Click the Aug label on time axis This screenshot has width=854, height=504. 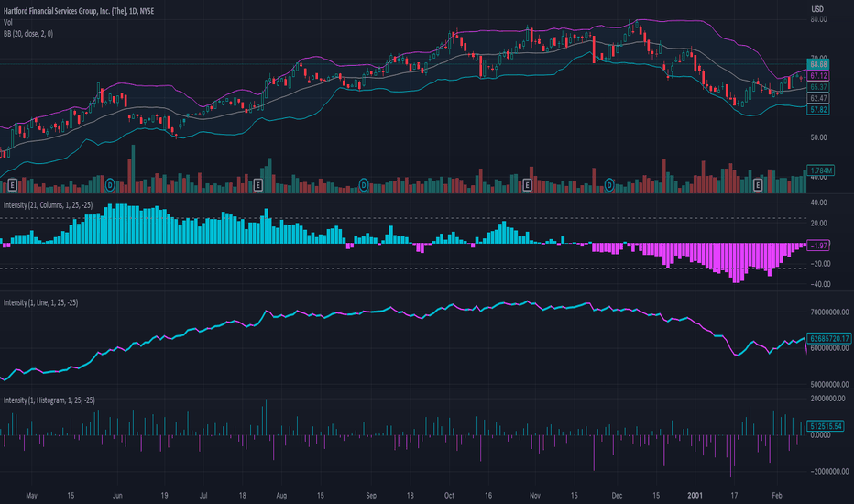click(x=281, y=495)
